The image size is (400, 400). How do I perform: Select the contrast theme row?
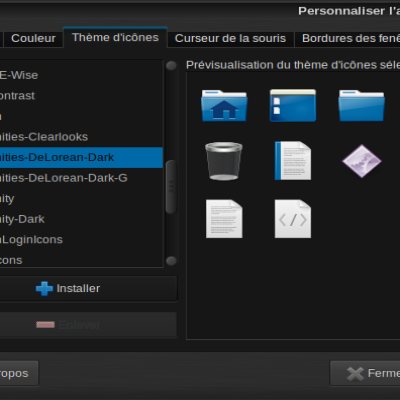tap(81, 96)
